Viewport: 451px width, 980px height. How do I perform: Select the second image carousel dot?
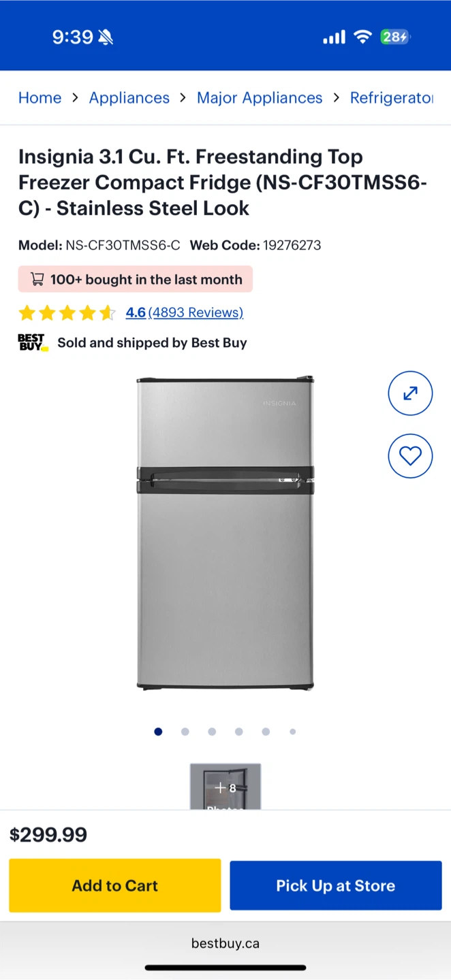click(185, 732)
